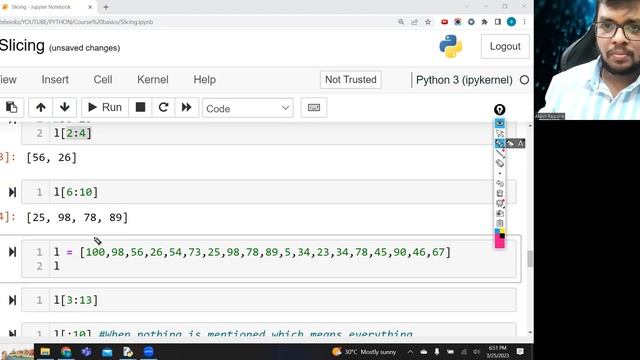This screenshot has height=360, width=640.
Task: Select the highlighted pen annotation tool
Action: (x=500, y=143)
